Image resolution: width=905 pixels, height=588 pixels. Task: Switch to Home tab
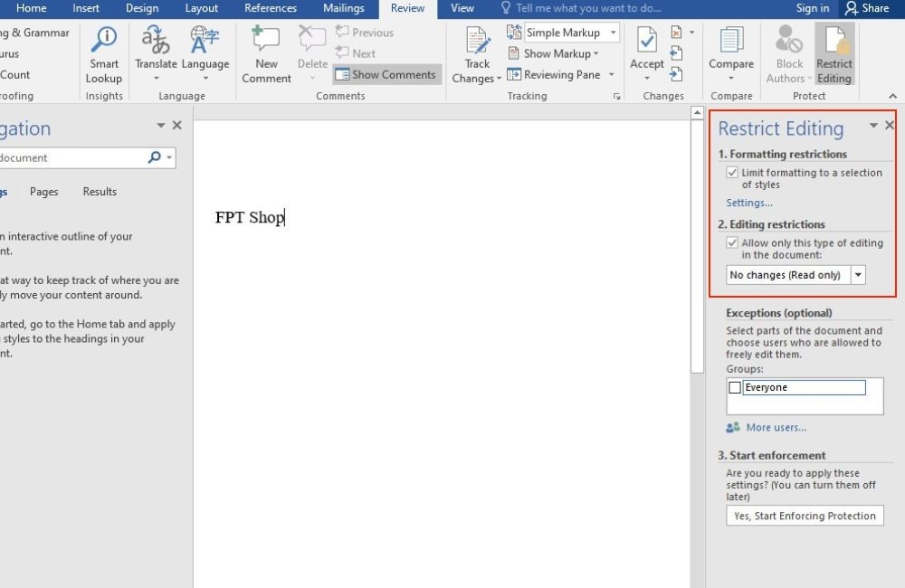(31, 8)
